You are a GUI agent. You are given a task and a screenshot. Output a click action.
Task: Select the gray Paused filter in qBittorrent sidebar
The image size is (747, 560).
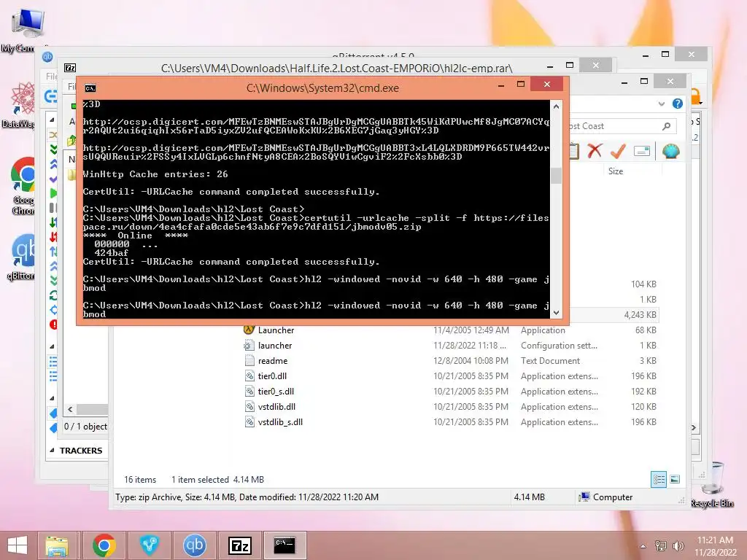53,207
